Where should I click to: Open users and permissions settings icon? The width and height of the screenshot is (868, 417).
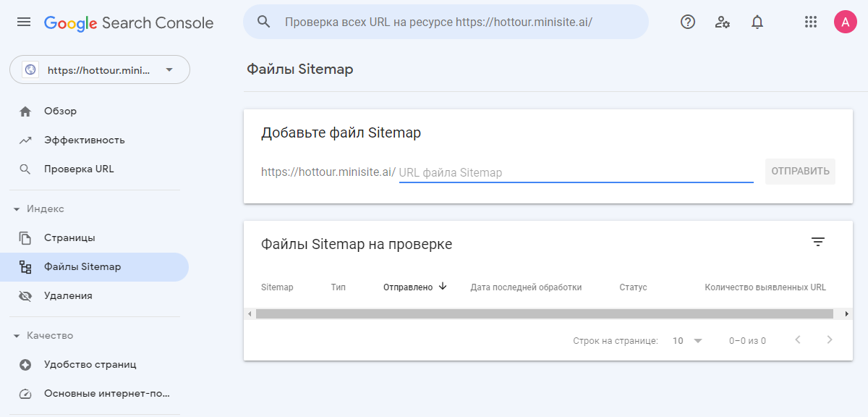[x=722, y=22]
